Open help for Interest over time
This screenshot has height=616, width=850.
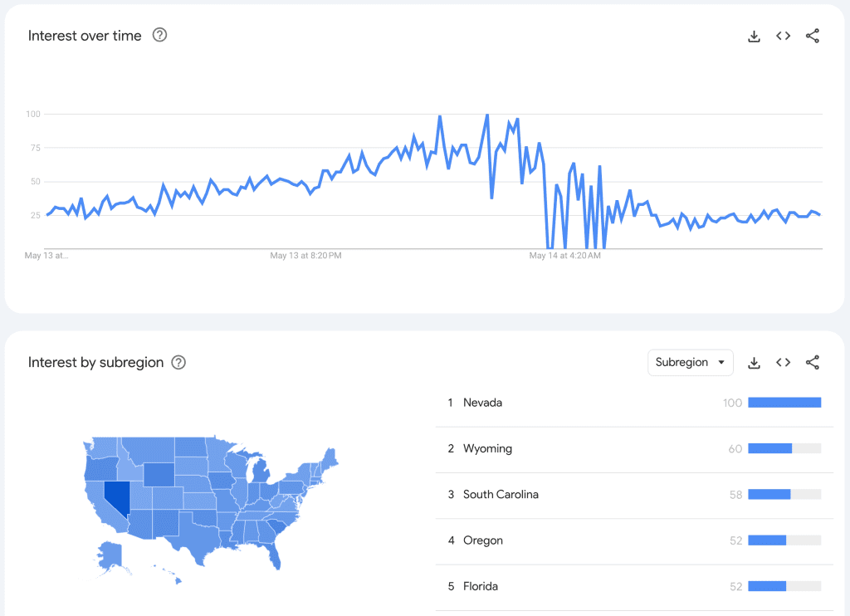tap(160, 35)
